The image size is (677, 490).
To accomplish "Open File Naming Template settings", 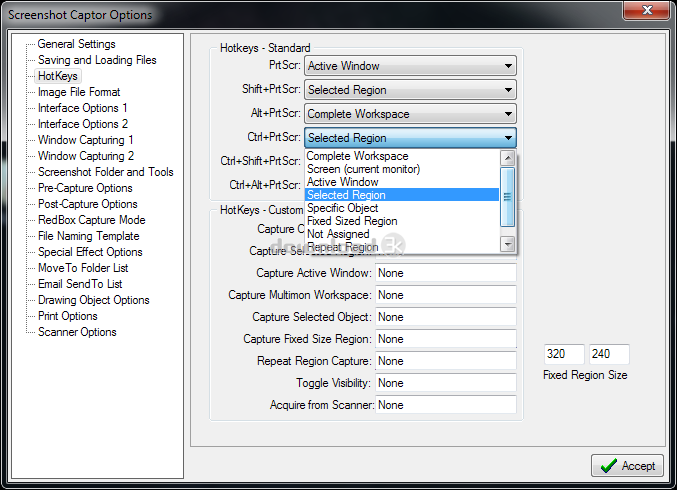I will [89, 236].
